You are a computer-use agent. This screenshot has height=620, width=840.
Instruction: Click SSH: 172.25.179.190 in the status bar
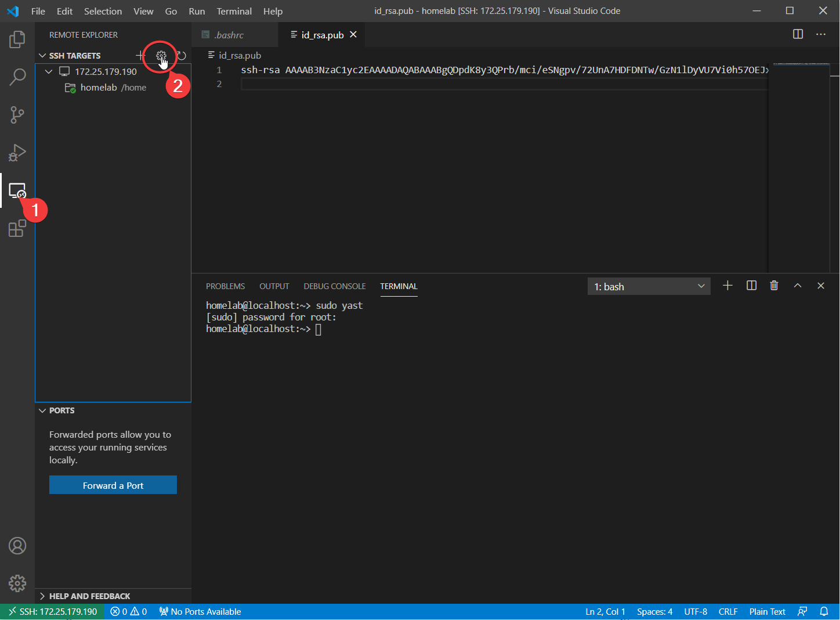[x=52, y=611]
